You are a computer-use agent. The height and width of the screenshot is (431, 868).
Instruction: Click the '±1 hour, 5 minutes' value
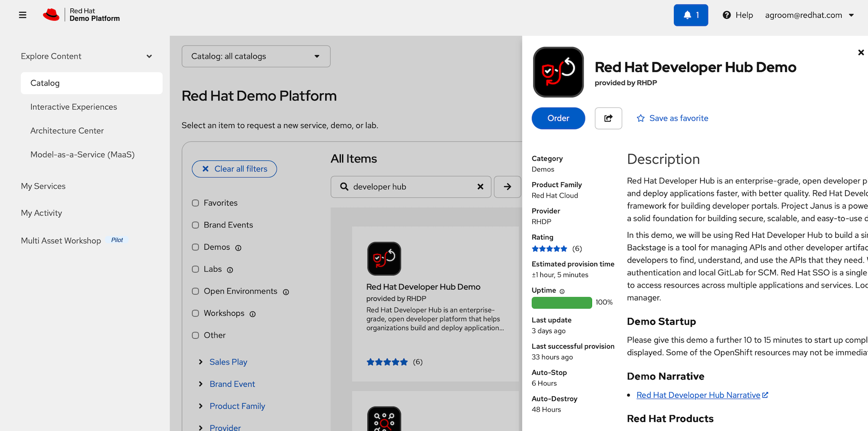point(560,275)
